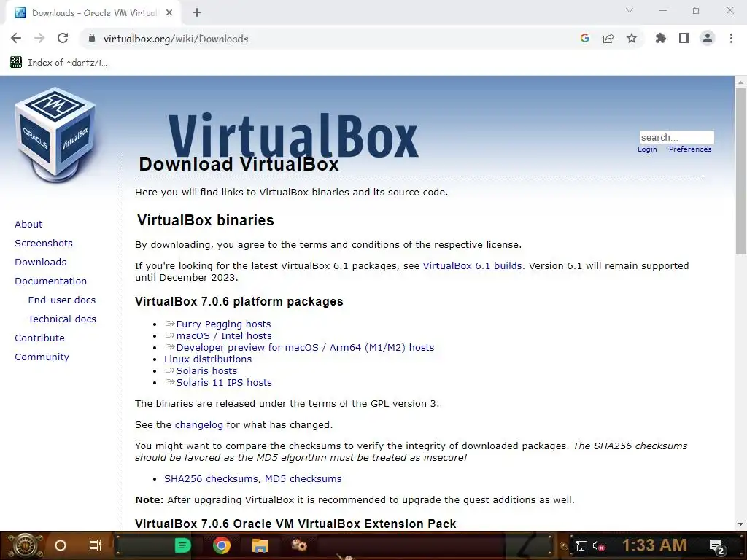Click the scrollbar up arrow

click(x=740, y=82)
